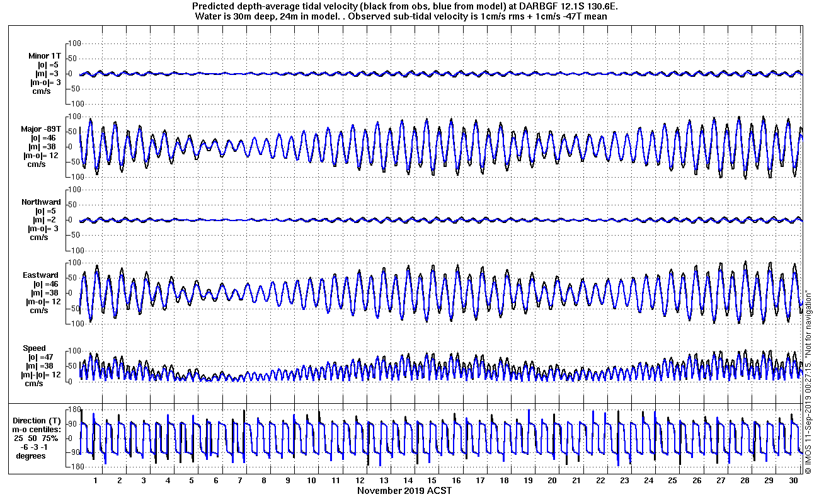
Task: Click '|m| =38' under the Eastward label
Action: [44, 292]
